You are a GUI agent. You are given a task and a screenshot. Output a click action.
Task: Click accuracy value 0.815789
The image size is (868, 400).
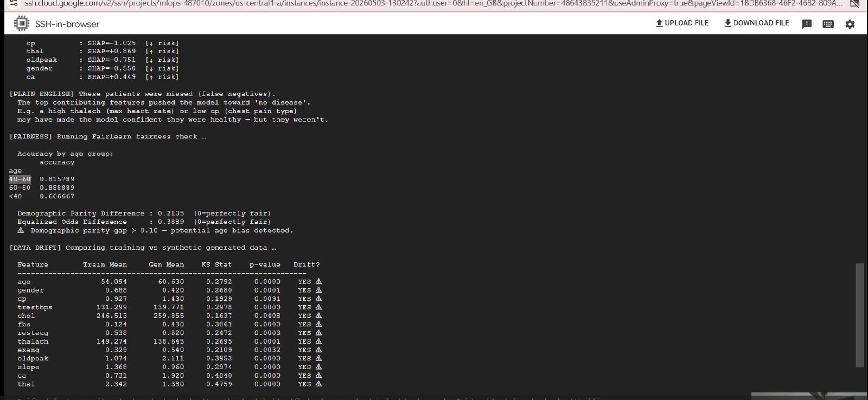point(57,179)
